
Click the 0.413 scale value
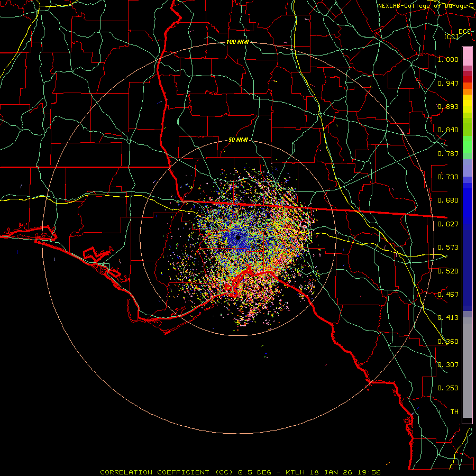448,318
